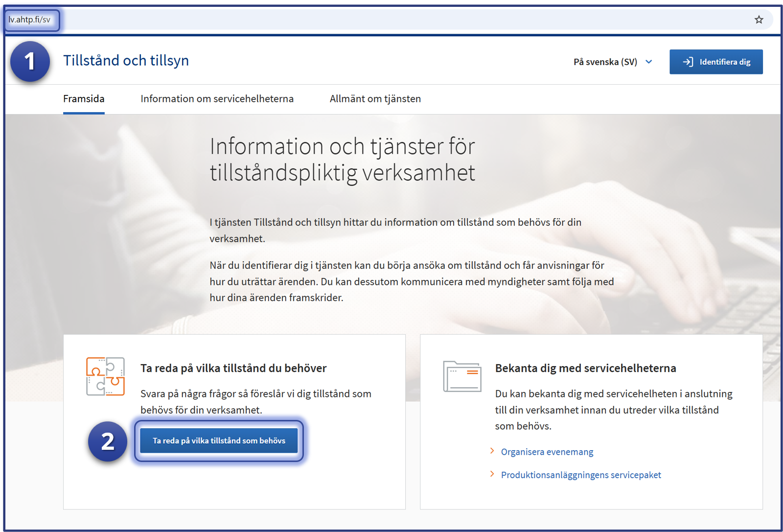Follow the Produktionsanläggningens servicepaket link
Image resolution: width=783 pixels, height=532 pixels.
(x=580, y=475)
